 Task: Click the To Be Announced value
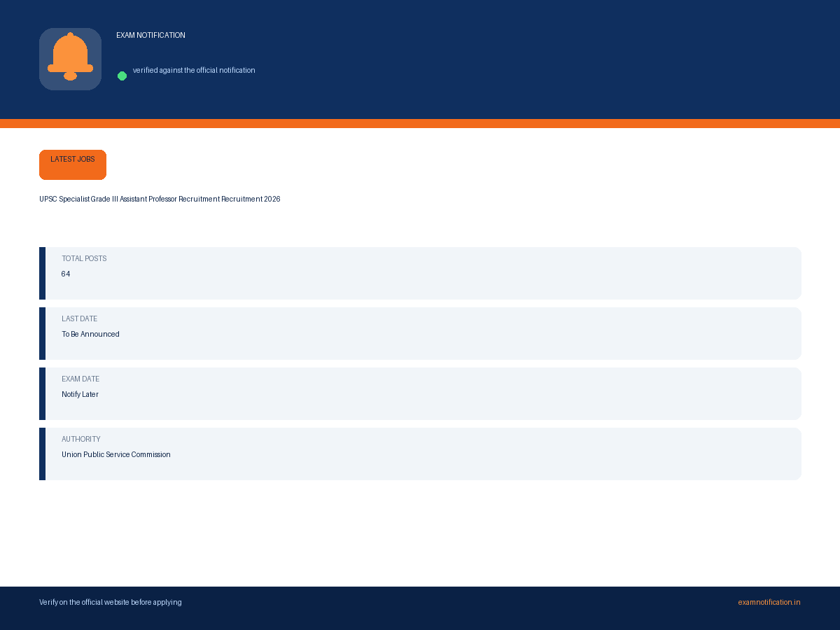(90, 334)
